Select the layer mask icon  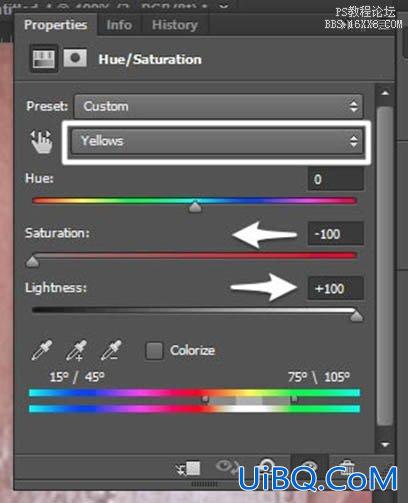tap(75, 58)
